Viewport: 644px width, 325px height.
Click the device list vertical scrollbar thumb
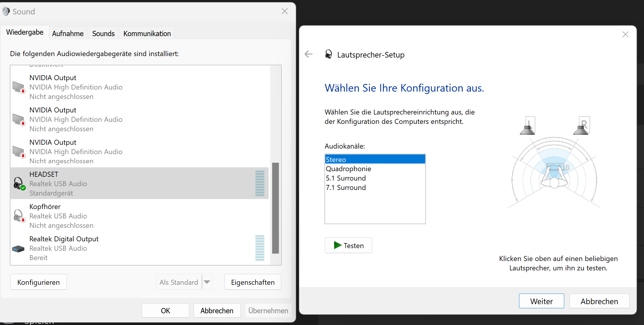(275, 208)
